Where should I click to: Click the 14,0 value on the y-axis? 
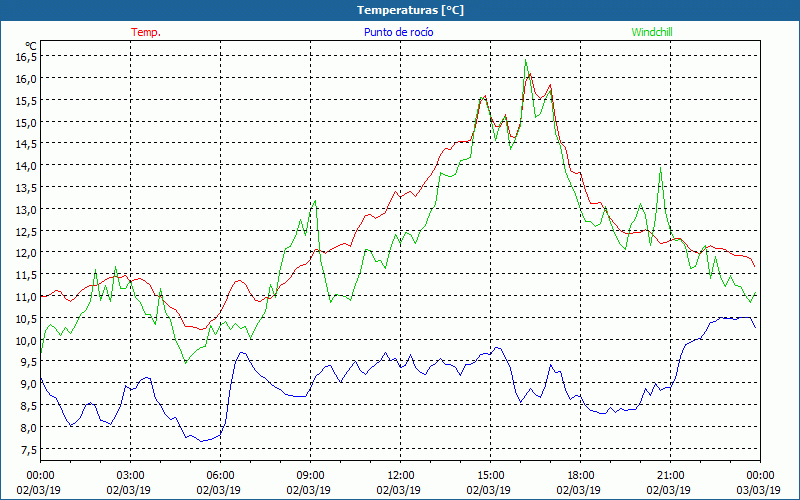coord(26,165)
